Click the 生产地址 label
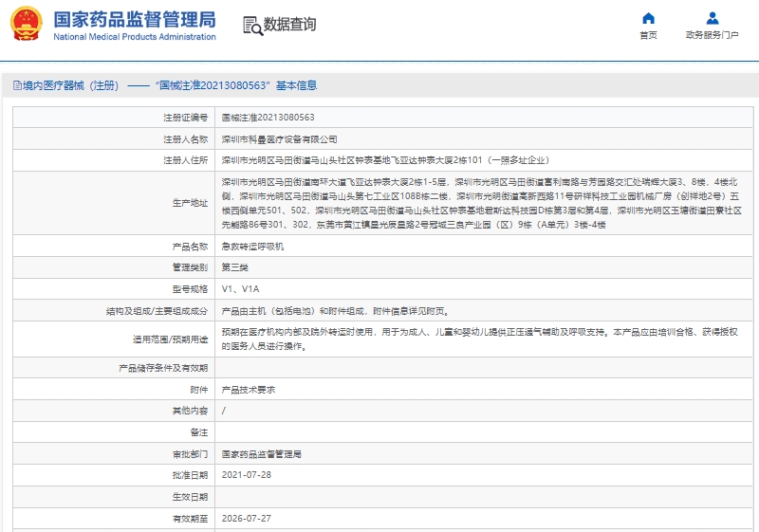 pyautogui.click(x=191, y=203)
